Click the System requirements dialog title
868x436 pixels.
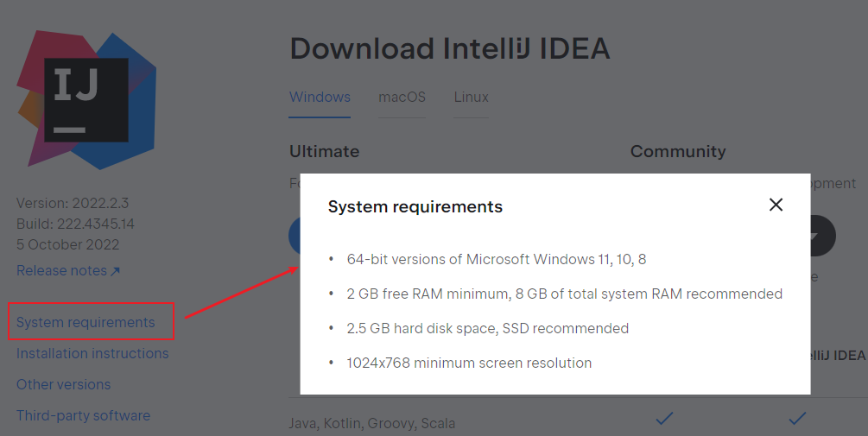click(415, 206)
